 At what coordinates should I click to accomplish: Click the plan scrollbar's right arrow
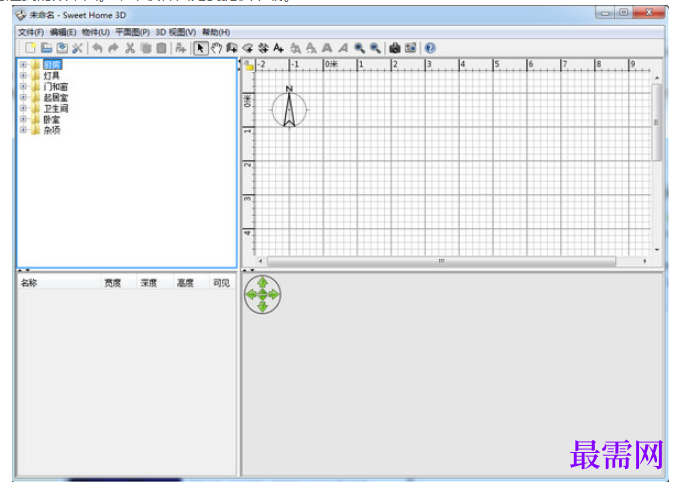tap(645, 261)
